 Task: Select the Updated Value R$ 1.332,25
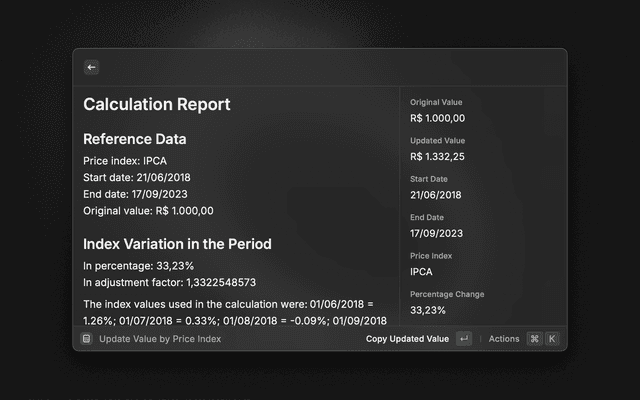[x=437, y=156]
